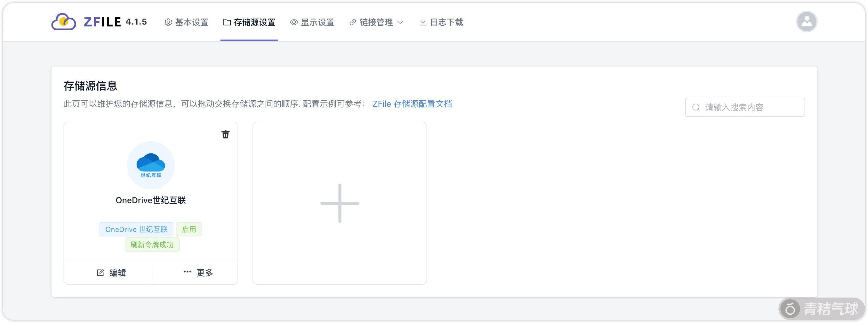Click 编辑 button on OneDrive card
Image resolution: width=868 pixels, height=323 pixels.
(x=108, y=272)
